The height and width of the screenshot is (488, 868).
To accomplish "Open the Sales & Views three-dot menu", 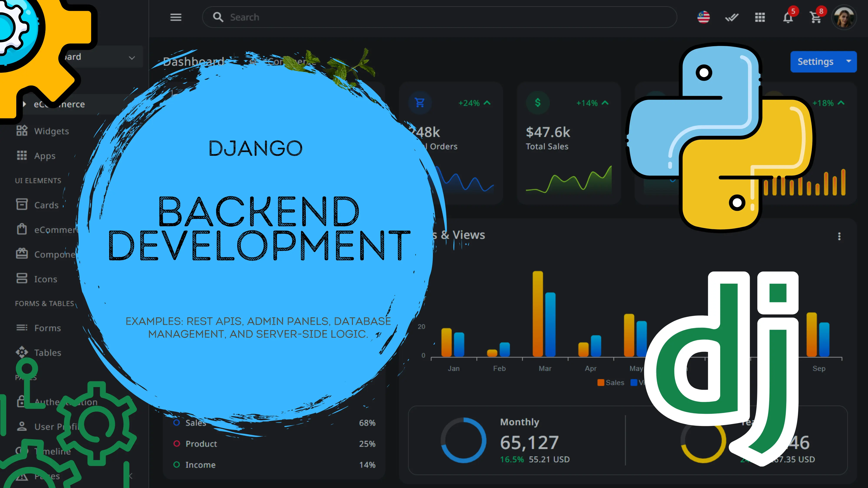I will [839, 236].
